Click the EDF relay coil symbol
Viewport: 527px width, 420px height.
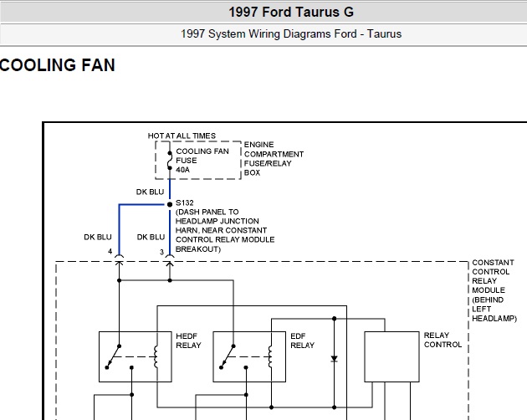[x=270, y=356]
